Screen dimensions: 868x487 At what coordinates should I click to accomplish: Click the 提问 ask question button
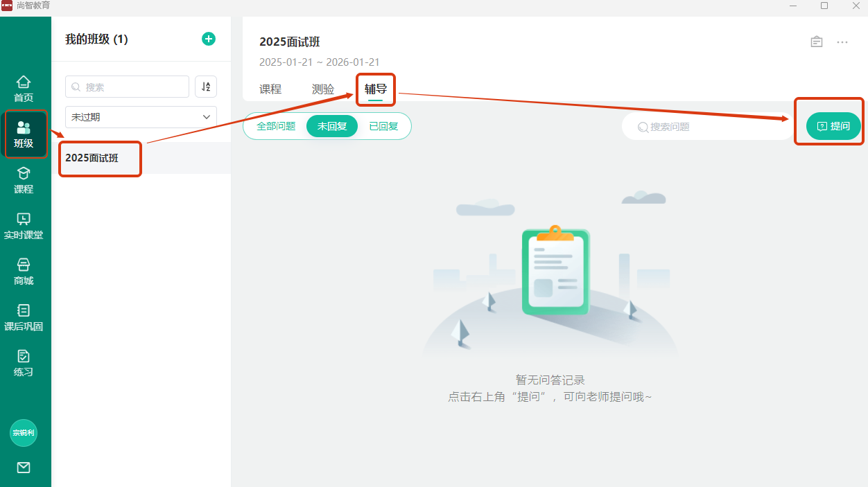click(833, 126)
